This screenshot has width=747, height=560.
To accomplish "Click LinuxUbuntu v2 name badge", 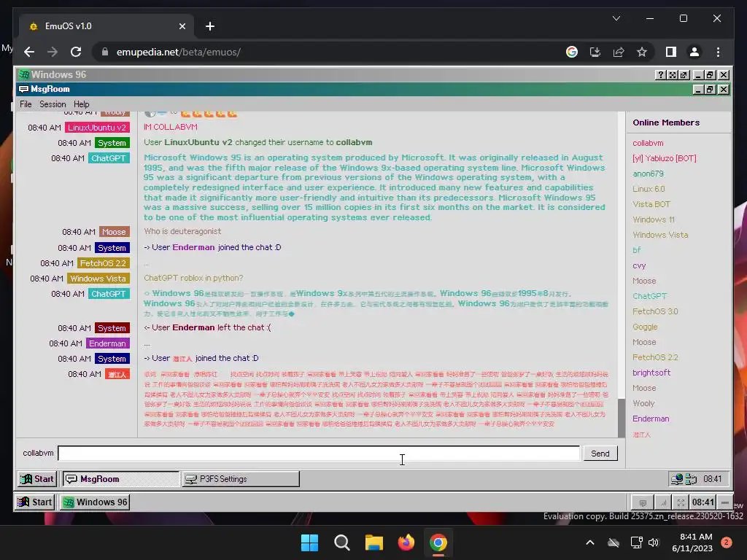I will 97,128.
